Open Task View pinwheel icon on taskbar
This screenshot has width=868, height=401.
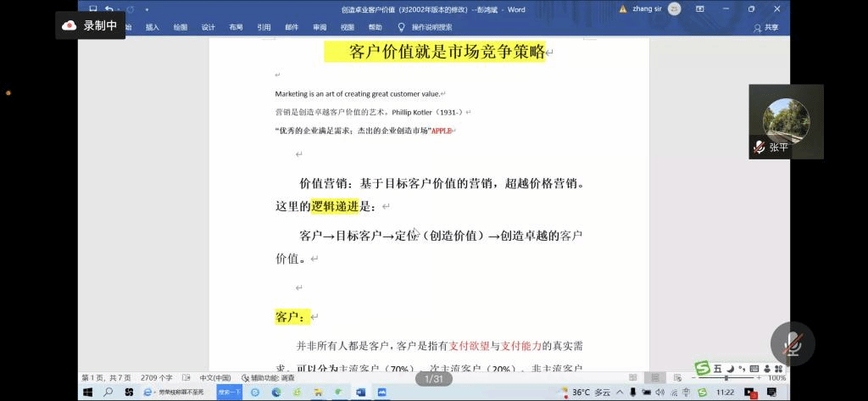pos(129,393)
